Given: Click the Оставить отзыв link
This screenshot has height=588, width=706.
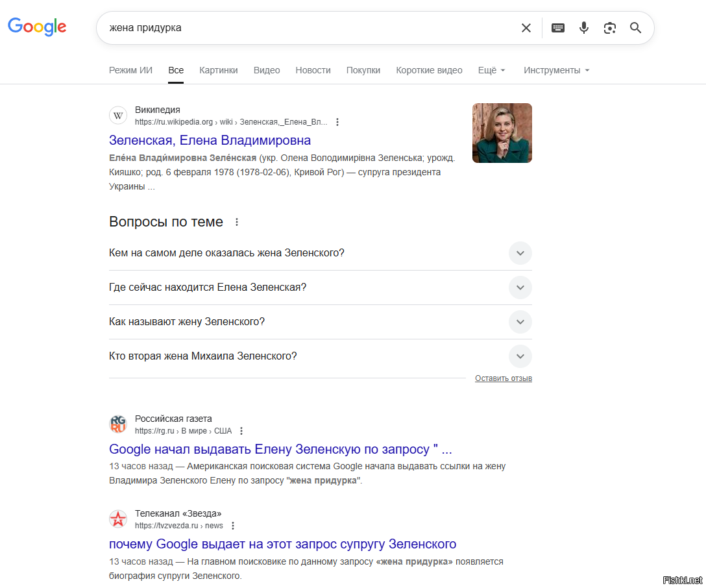Looking at the screenshot, I should [x=503, y=378].
